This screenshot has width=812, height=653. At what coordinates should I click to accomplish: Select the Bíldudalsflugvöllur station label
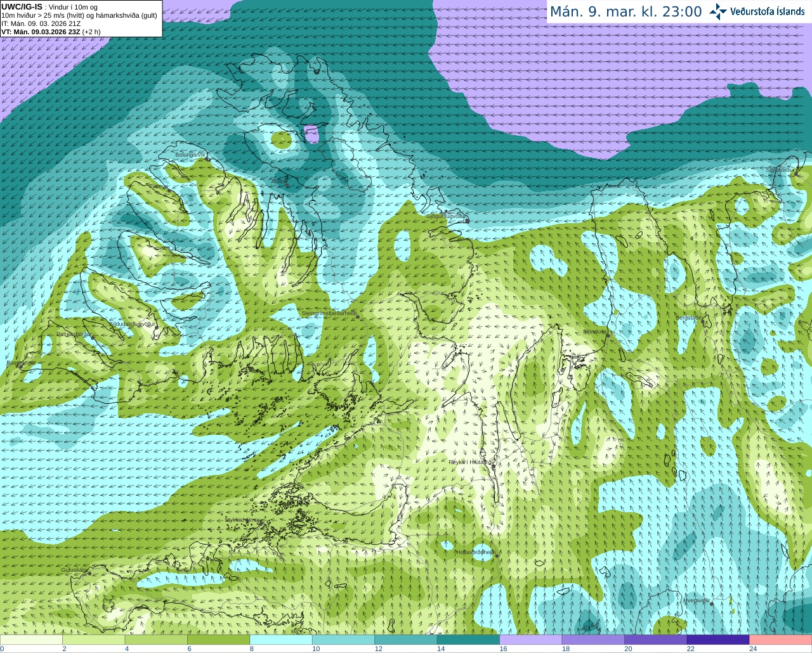click(132, 323)
